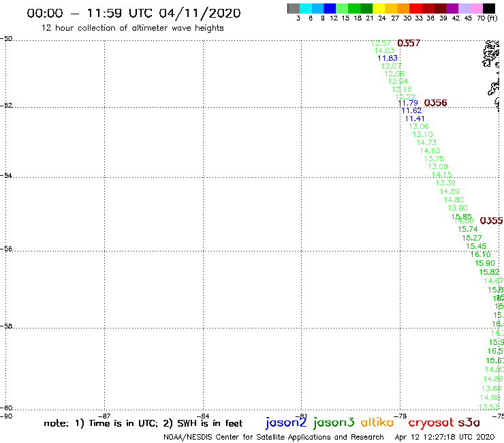The width and height of the screenshot is (504, 443).
Task: Select the wave height value 15.45
Action: (x=476, y=247)
